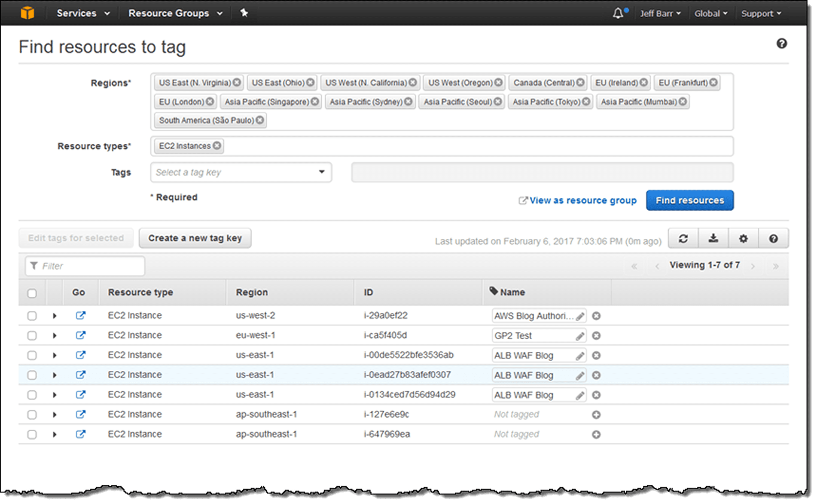Open i-29a0ef22 instance via Go link icon

pyautogui.click(x=80, y=315)
